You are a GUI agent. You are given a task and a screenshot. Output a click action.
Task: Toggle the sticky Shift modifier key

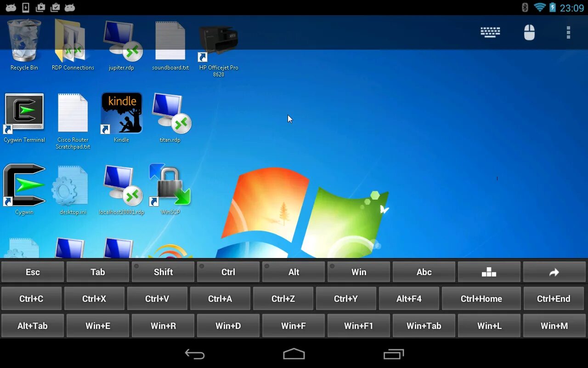163,272
